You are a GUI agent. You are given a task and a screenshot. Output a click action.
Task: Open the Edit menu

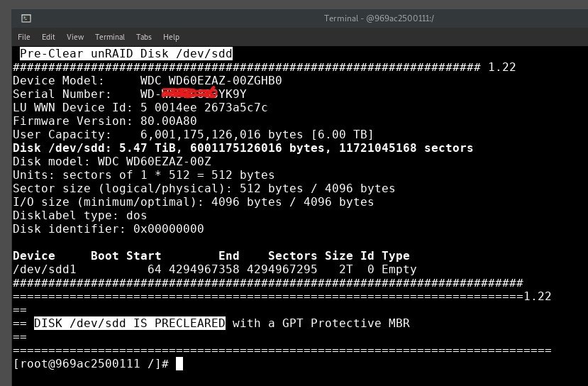point(48,37)
